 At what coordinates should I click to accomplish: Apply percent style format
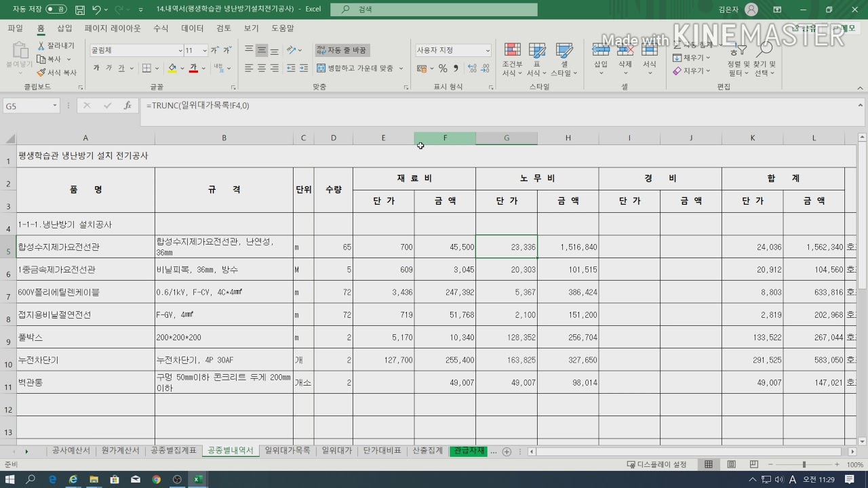pyautogui.click(x=443, y=68)
